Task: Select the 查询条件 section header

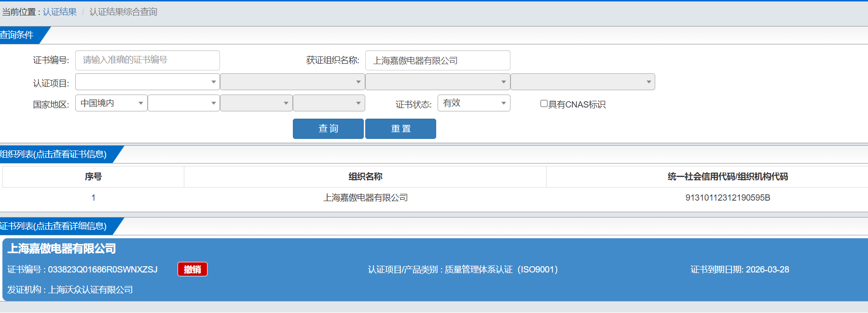Action: pos(17,35)
